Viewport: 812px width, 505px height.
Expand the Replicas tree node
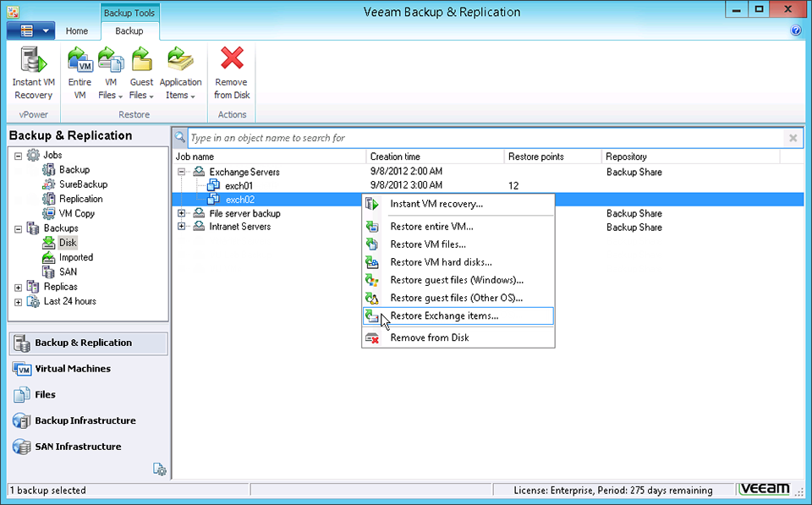pos(18,287)
